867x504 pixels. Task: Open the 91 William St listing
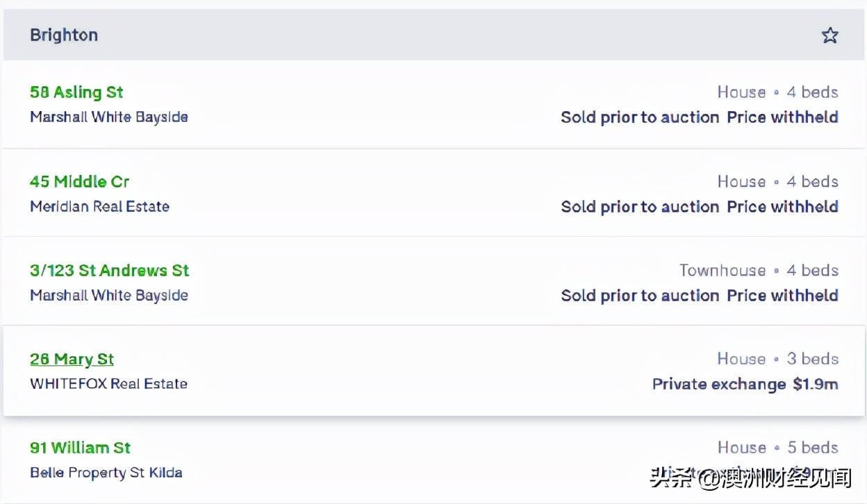pos(80,448)
